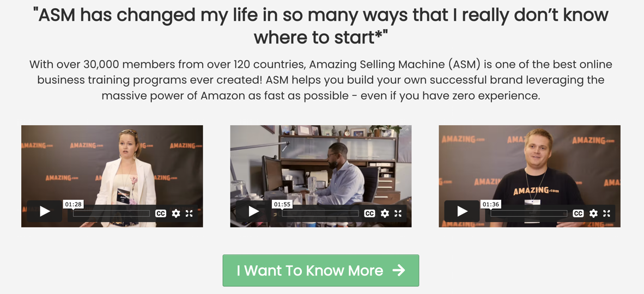Open settings gear on the middle video
The height and width of the screenshot is (294, 644).
(x=385, y=213)
